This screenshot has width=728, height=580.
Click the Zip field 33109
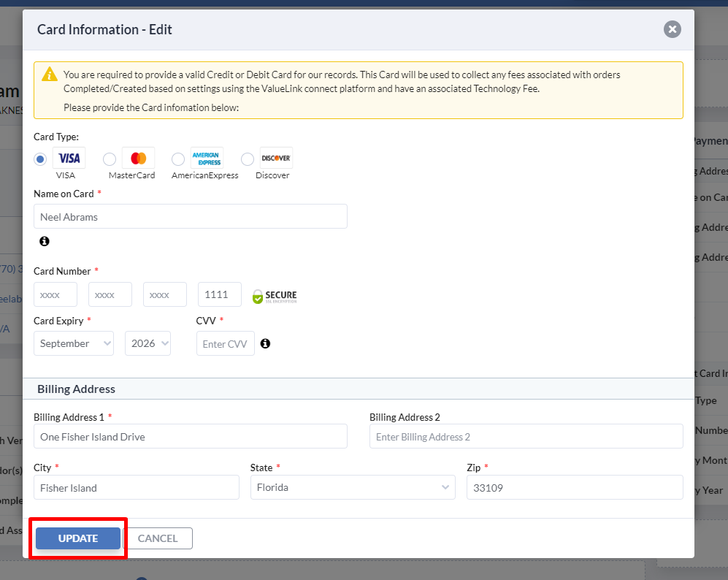[x=575, y=487]
